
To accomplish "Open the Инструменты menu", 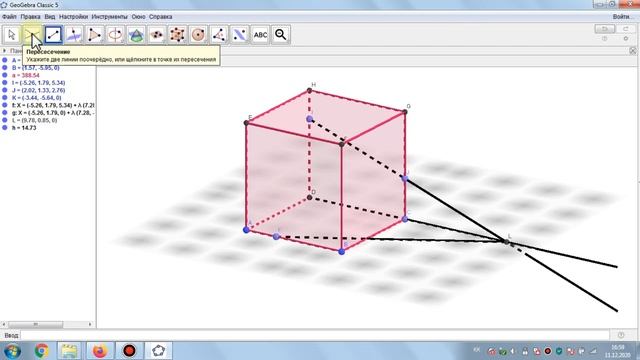I will click(x=109, y=17).
